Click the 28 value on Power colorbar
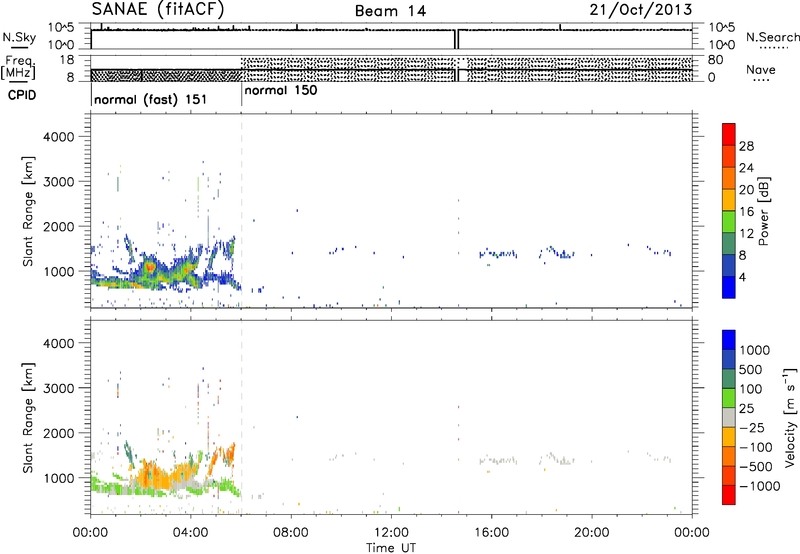Image resolution: width=800 pixels, height=554 pixels. [x=746, y=146]
